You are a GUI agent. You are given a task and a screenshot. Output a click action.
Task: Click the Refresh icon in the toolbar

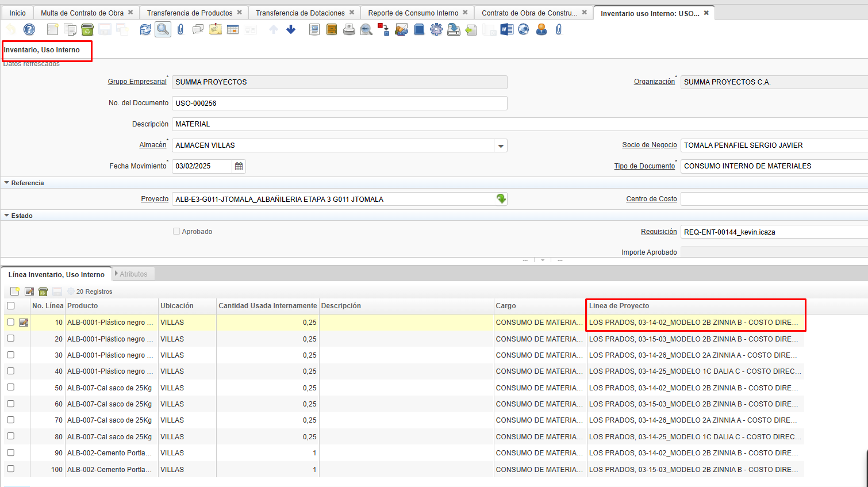pos(145,29)
